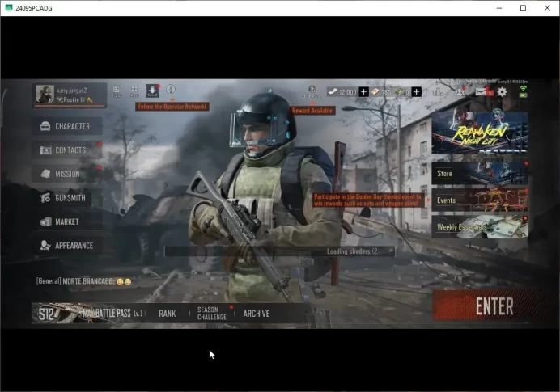Open the Contacts menu
Viewport: 560px width, 392px height.
tap(67, 150)
